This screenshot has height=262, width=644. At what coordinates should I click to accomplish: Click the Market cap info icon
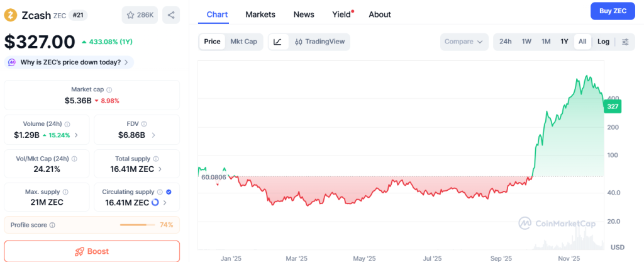[x=109, y=90]
